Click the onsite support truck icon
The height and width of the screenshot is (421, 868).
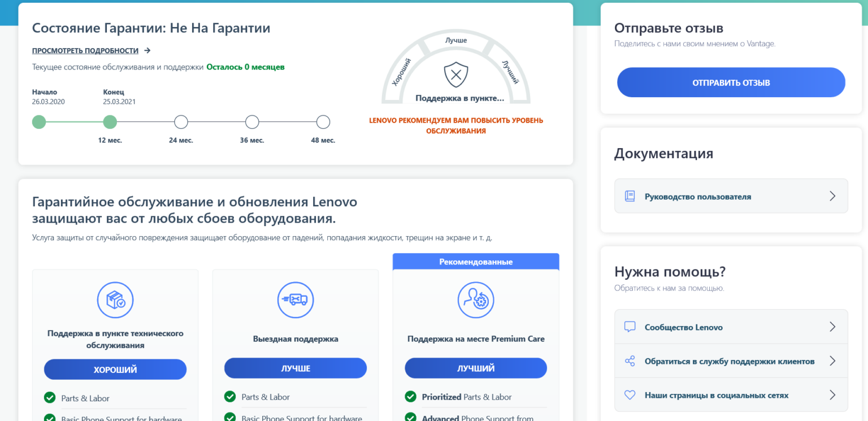coord(296,300)
